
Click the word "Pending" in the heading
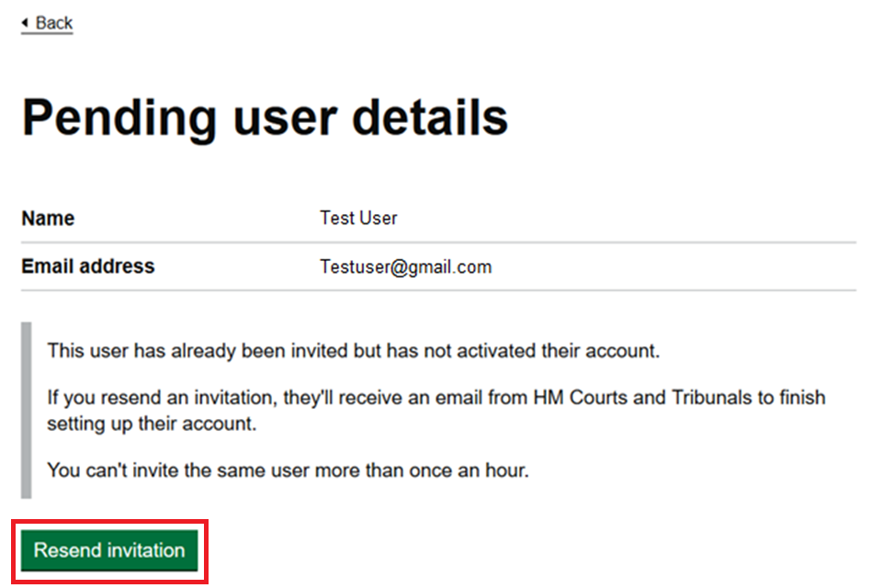119,119
